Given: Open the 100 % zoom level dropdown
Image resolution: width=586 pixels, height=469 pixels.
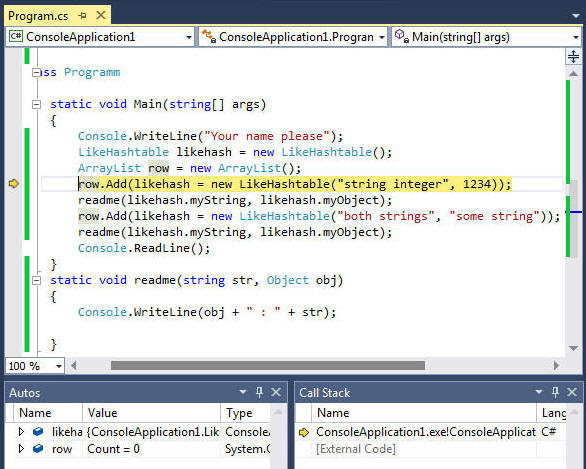Looking at the screenshot, I should [x=59, y=366].
